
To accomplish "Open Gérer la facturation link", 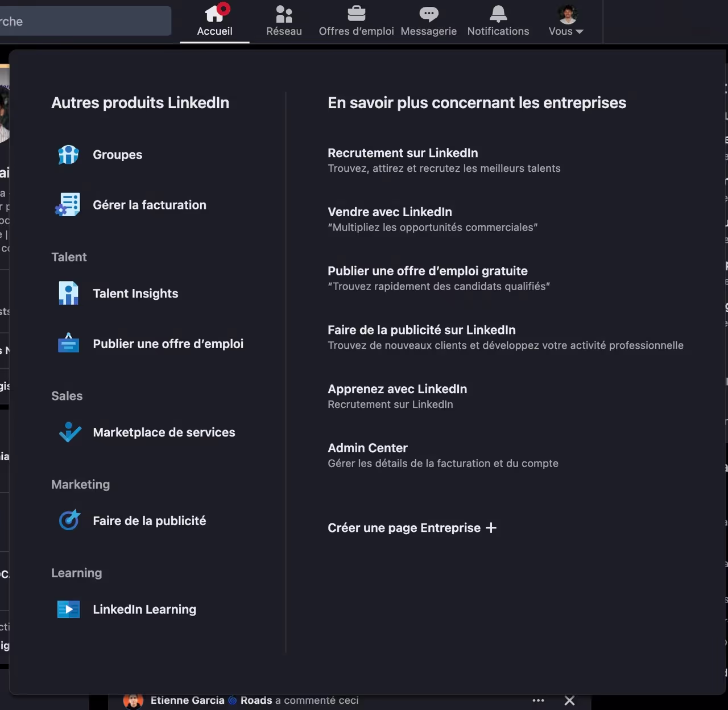I will point(150,205).
